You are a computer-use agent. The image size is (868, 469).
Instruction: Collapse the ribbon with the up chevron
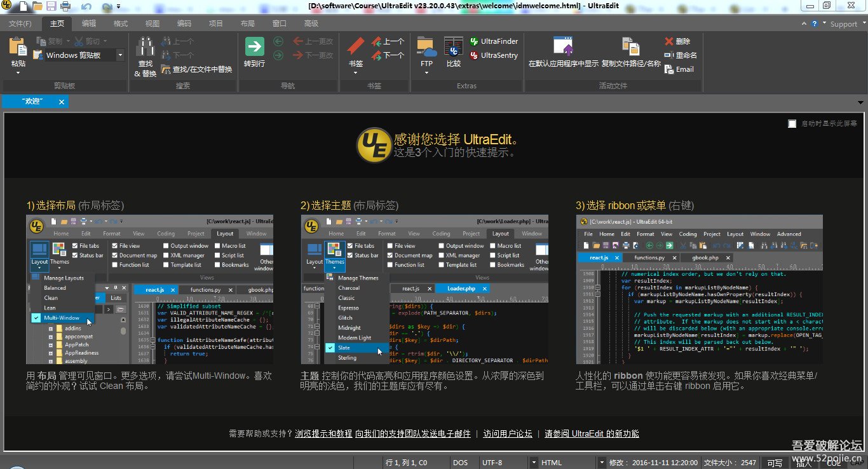click(803, 24)
